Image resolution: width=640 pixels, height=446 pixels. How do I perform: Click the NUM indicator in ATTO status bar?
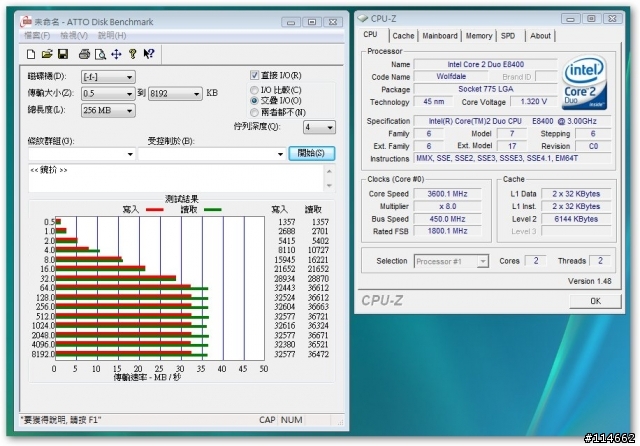coord(291,420)
